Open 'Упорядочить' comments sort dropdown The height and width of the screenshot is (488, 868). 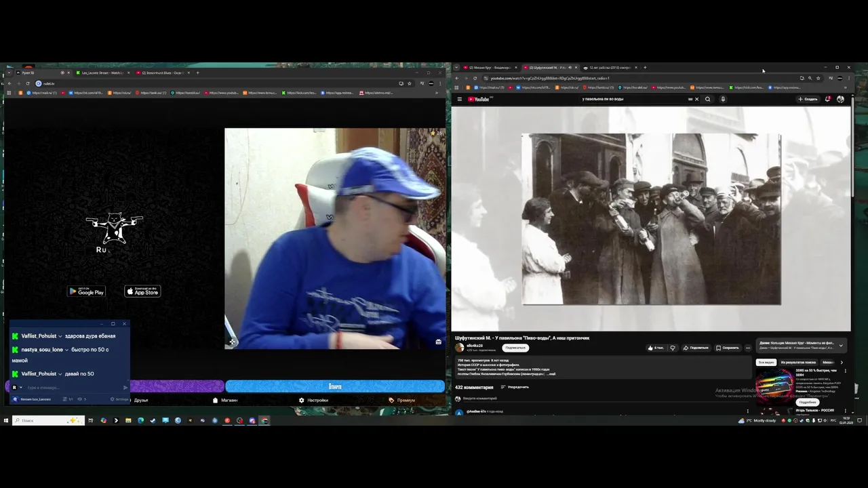coord(515,387)
